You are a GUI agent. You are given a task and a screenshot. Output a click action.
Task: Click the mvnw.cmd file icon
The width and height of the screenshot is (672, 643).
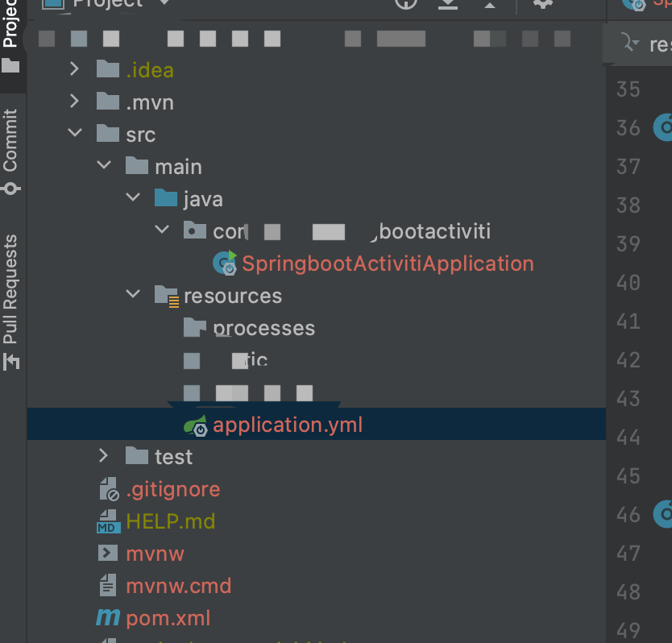pos(108,585)
